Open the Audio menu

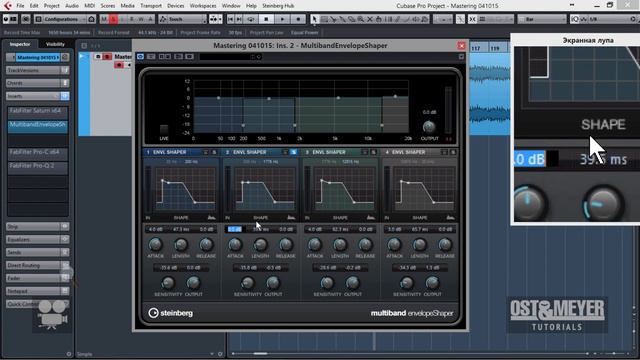[x=72, y=6]
